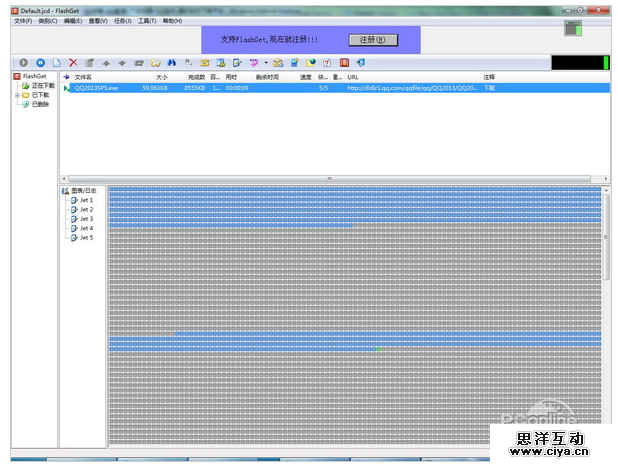The width and height of the screenshot is (618, 467).
Task: Click the binoculars find icon
Action: pos(172,63)
